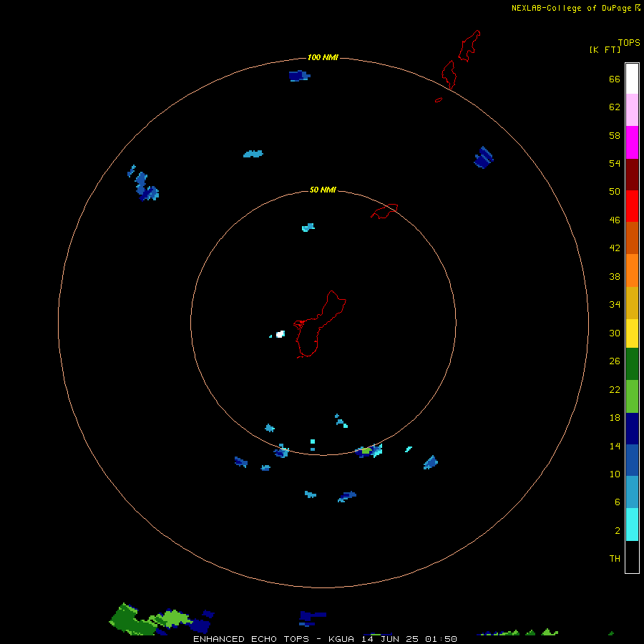Viewport: 644px width, 644px height.
Task: Click the large green echo at bottom left
Action: (134, 621)
